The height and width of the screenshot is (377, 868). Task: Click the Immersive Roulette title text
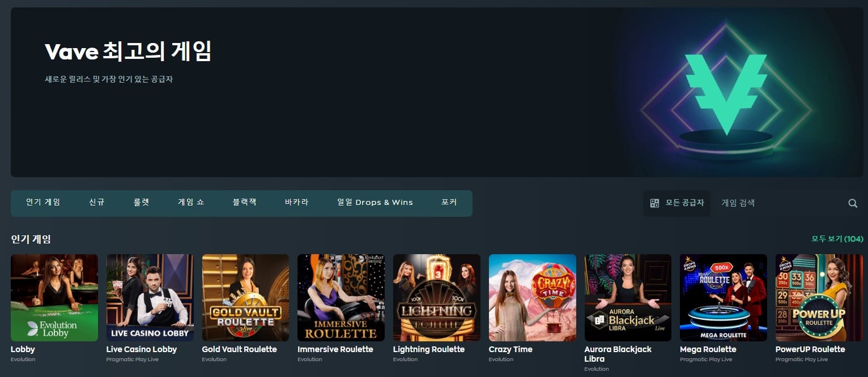coord(335,349)
